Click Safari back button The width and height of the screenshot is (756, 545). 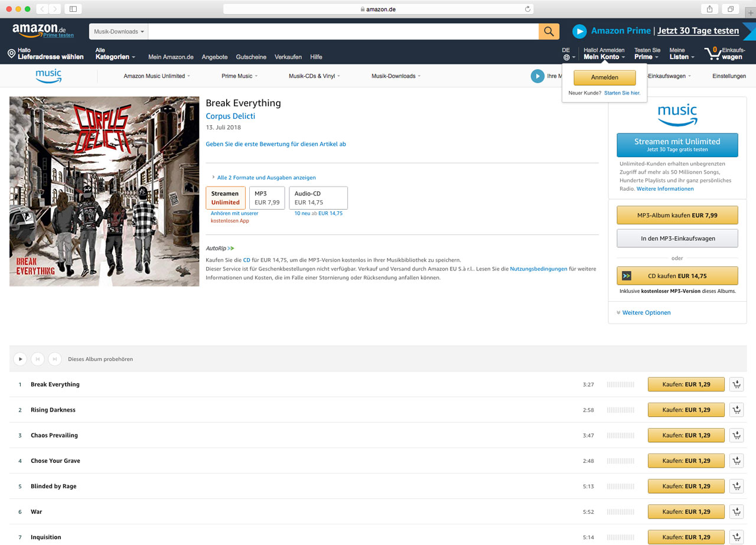point(43,9)
